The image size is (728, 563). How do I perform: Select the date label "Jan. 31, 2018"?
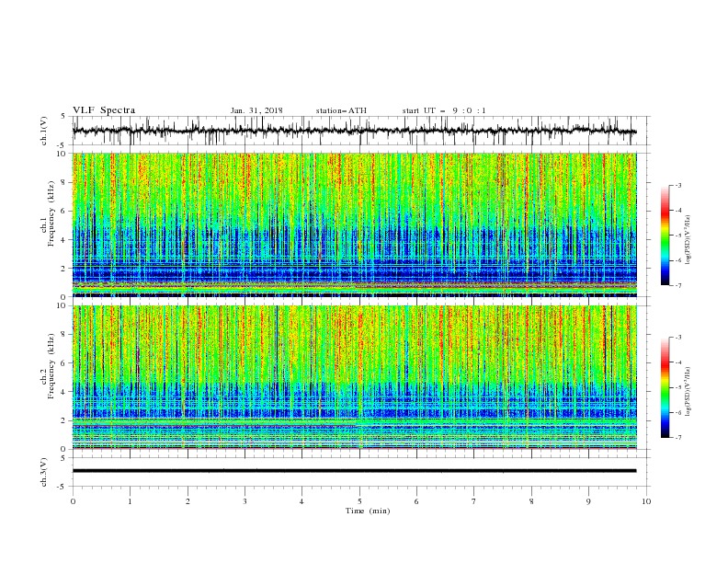click(256, 110)
